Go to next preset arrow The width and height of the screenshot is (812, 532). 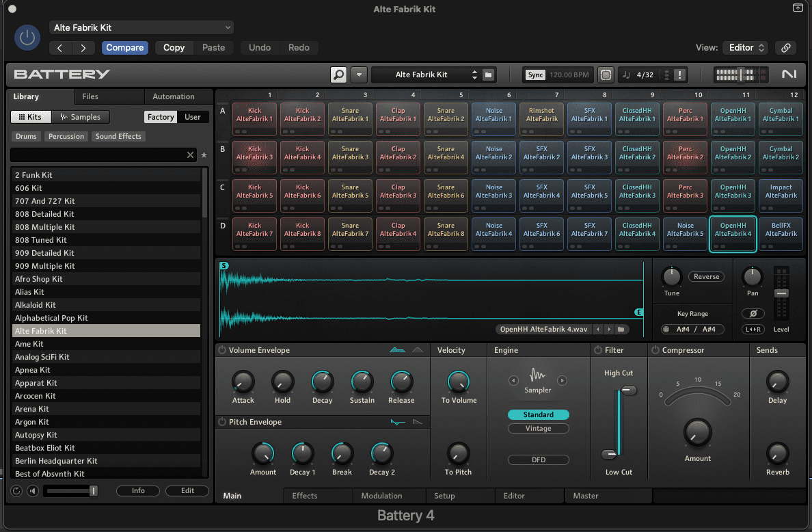point(83,48)
